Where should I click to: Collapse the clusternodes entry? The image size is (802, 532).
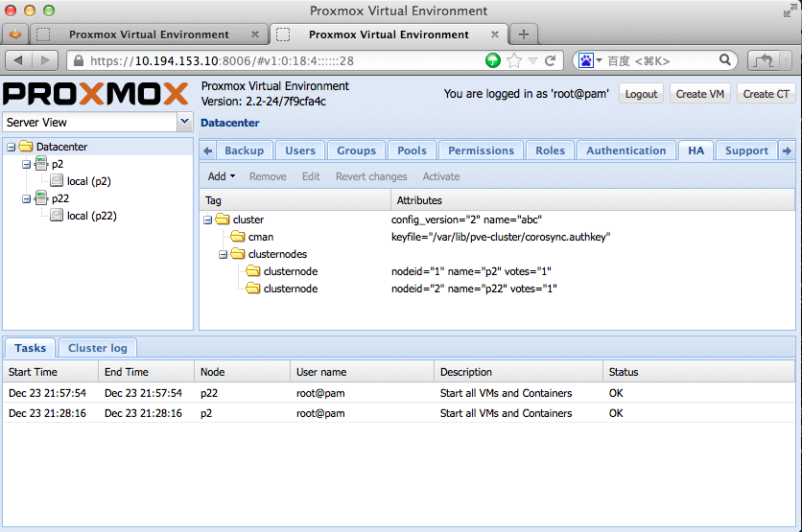point(223,254)
